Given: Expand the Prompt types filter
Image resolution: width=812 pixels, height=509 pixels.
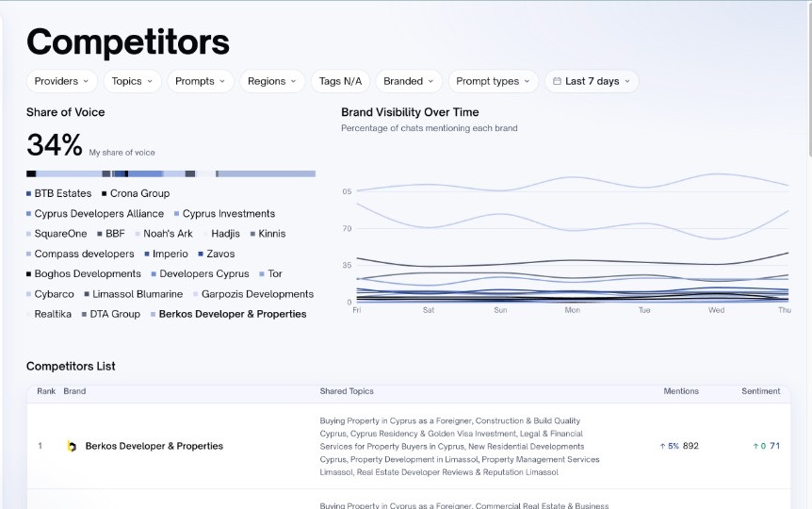Looking at the screenshot, I should [x=493, y=81].
